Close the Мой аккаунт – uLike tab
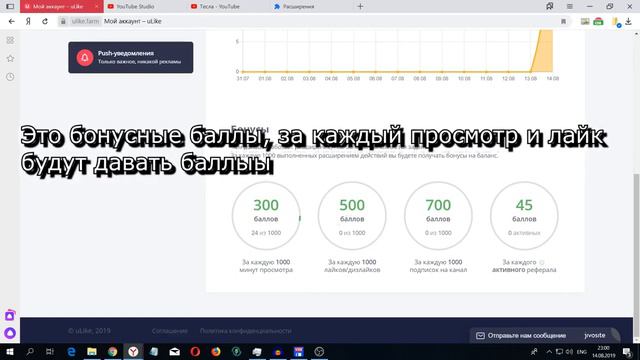This screenshot has width=640, height=360. tap(97, 6)
